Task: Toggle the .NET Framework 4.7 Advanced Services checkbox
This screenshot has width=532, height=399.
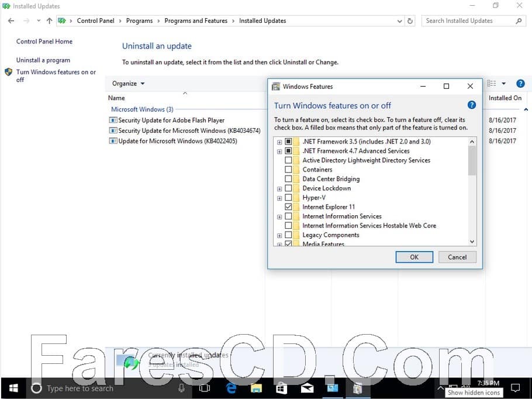Action: click(288, 151)
